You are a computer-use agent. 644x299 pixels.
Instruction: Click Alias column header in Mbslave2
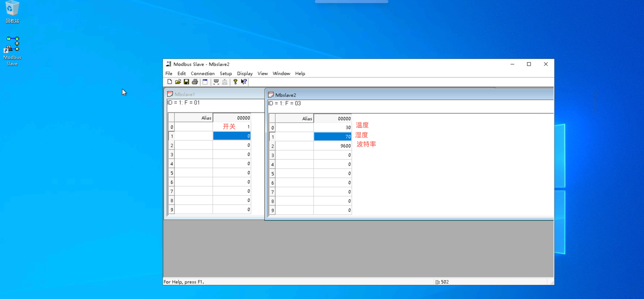pos(294,118)
